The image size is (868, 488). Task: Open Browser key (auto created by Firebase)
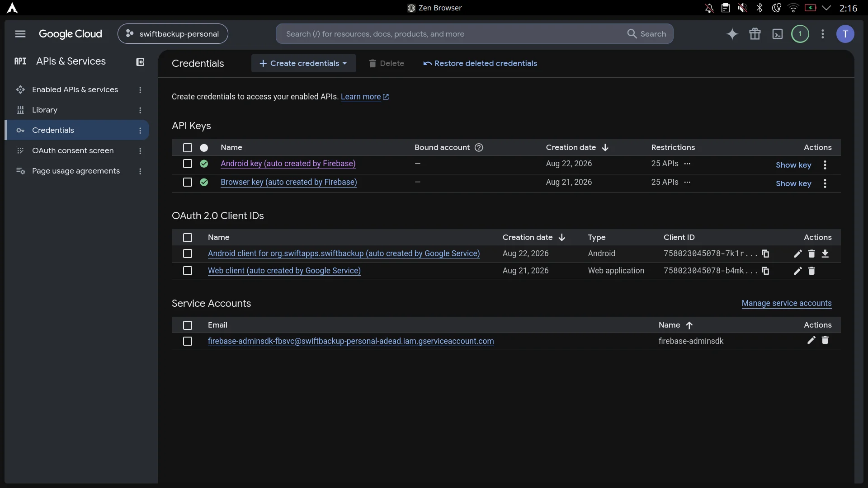(x=289, y=182)
